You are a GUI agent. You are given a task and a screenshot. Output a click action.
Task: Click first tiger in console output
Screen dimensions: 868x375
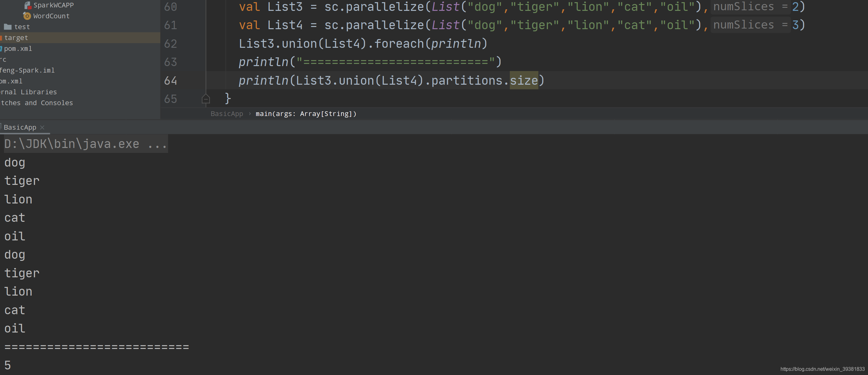pos(22,181)
